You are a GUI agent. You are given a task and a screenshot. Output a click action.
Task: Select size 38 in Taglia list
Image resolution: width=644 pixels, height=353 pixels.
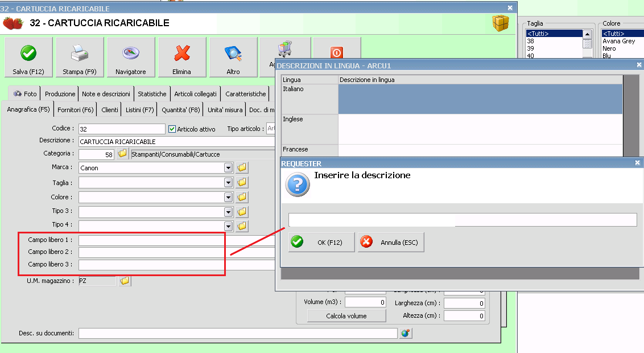(554, 41)
